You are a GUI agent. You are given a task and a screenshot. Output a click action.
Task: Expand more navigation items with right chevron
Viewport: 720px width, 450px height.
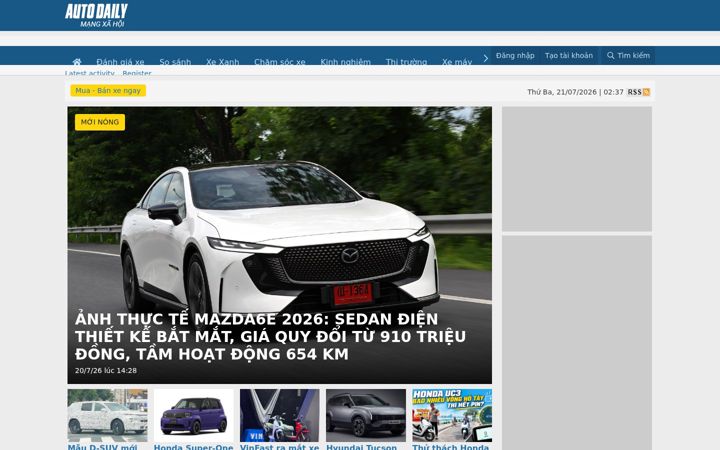pos(485,58)
